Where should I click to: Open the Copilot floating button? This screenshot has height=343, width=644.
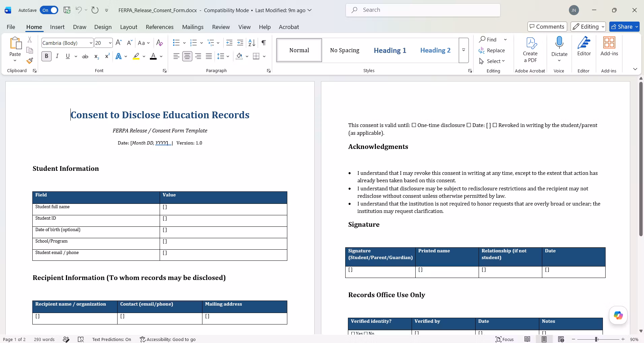(x=618, y=315)
